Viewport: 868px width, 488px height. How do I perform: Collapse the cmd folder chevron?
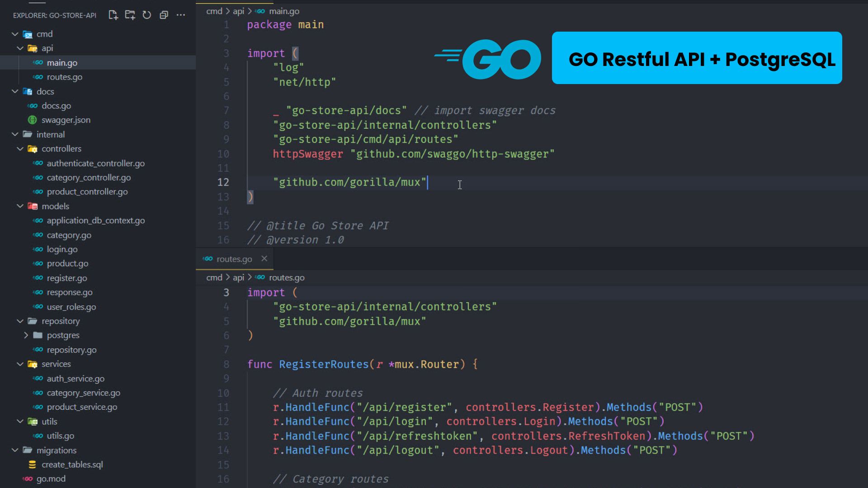(15, 34)
